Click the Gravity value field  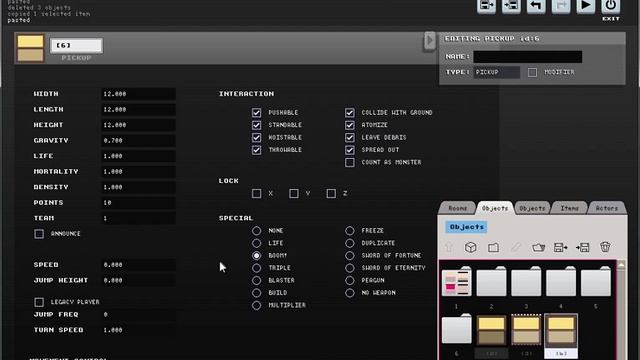coord(138,140)
